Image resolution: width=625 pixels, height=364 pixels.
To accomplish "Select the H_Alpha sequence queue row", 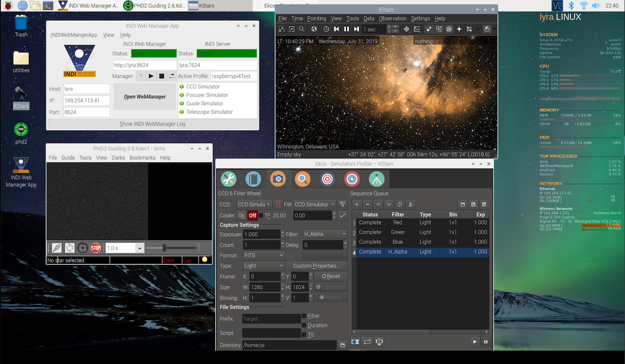I will (x=422, y=252).
